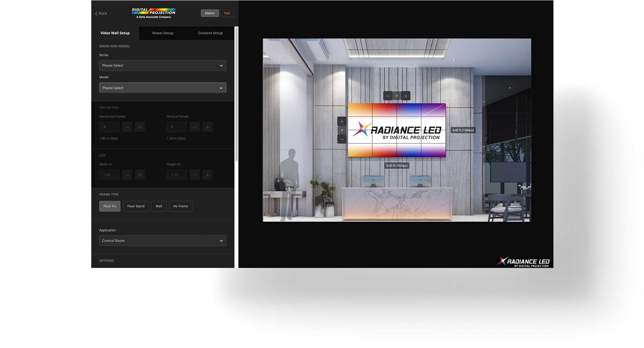Screen dimensions: 644x348
Task: Switch to the Room Setup tab
Action: point(163,33)
